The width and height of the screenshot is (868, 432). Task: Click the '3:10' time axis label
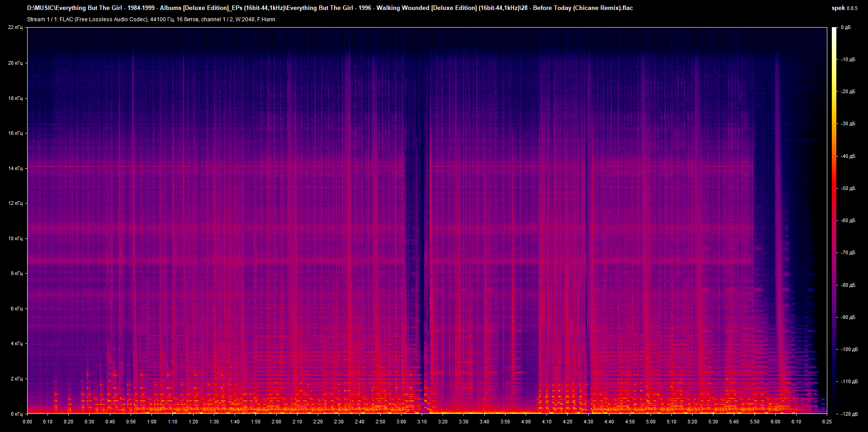click(422, 422)
